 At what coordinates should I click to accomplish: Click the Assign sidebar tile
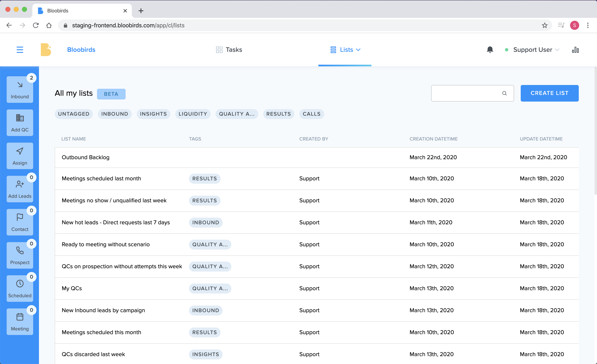[20, 156]
